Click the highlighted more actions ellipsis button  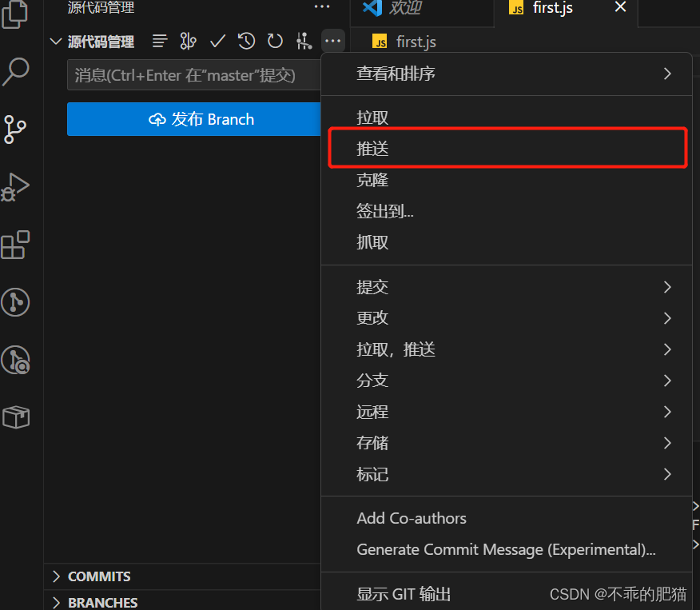[333, 41]
